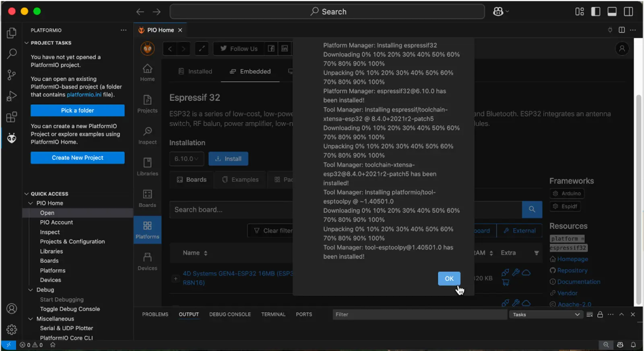Click the Arduino framework tag
This screenshot has height=351, width=644.
pyautogui.click(x=567, y=193)
